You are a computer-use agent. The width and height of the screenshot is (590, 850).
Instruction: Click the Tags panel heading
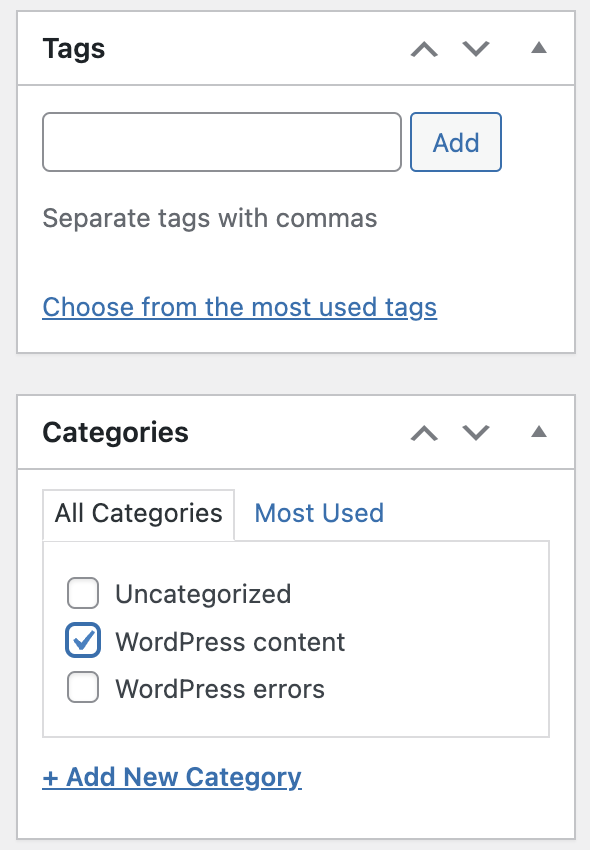74,49
